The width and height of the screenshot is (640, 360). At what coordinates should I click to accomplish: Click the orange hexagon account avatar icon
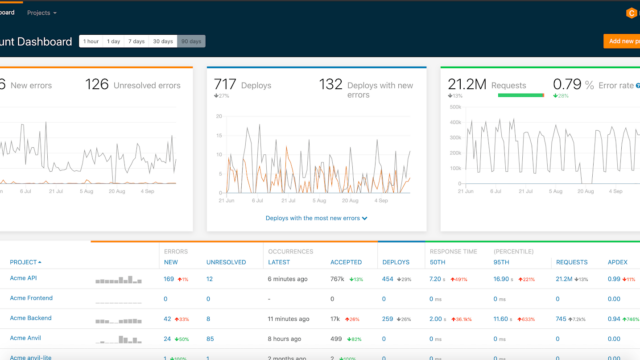(631, 13)
